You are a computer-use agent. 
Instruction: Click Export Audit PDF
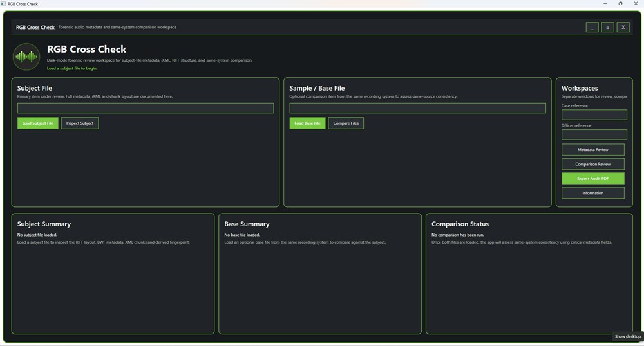pos(592,178)
